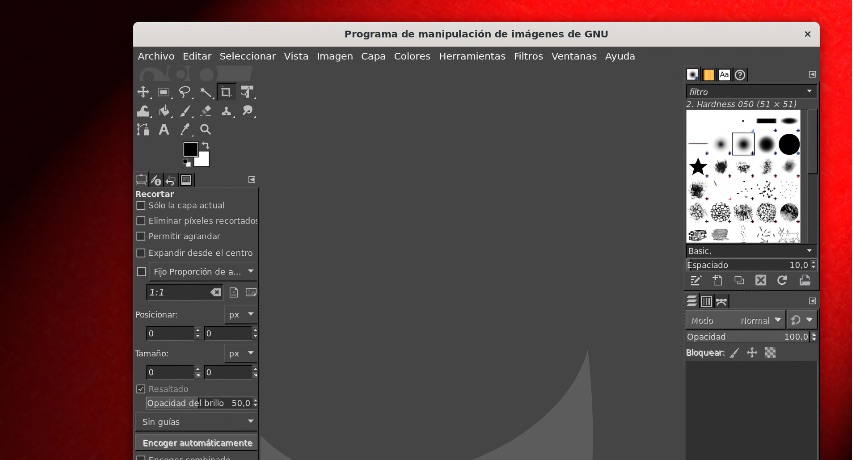Click the layer 'Opacidad' slider
The width and height of the screenshot is (853, 460).
click(748, 337)
